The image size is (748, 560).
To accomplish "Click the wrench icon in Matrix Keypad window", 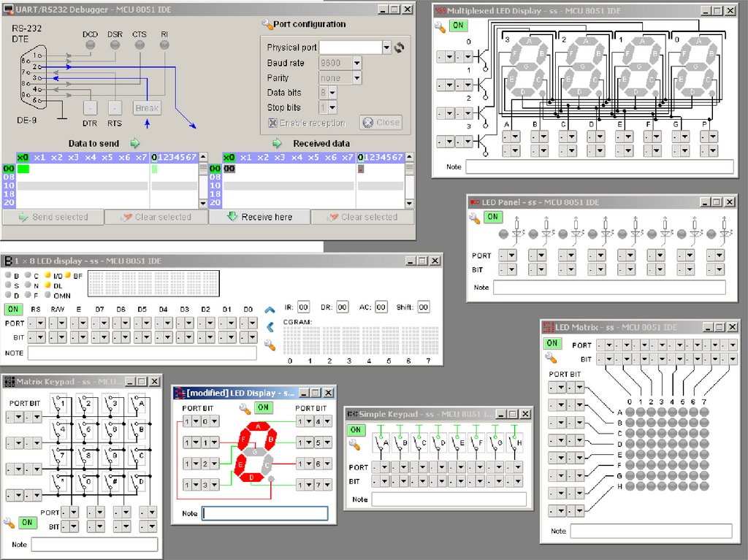I will 9,523.
